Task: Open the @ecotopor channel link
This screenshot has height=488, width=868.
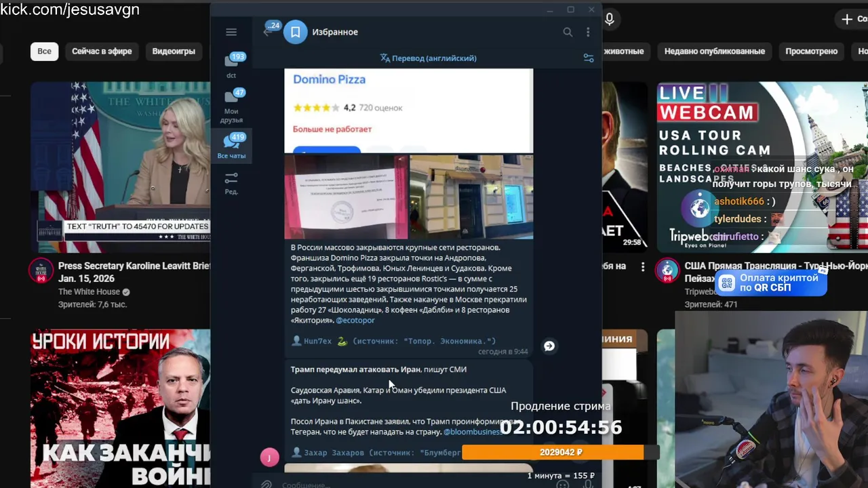Action: coord(355,321)
